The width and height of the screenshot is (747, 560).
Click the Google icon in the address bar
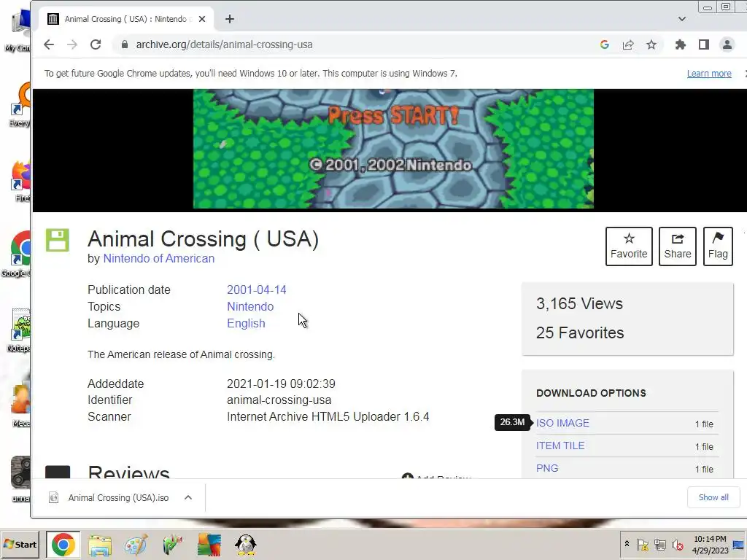tap(605, 44)
